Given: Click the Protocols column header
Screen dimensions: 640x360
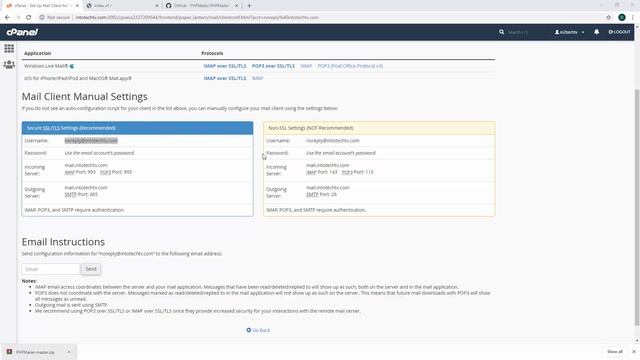Looking at the screenshot, I should 212,53.
